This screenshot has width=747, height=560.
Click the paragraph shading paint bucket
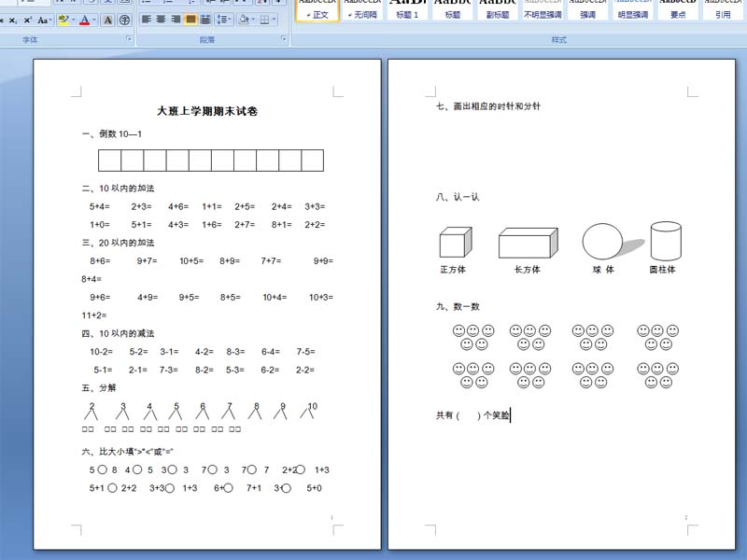pyautogui.click(x=244, y=20)
